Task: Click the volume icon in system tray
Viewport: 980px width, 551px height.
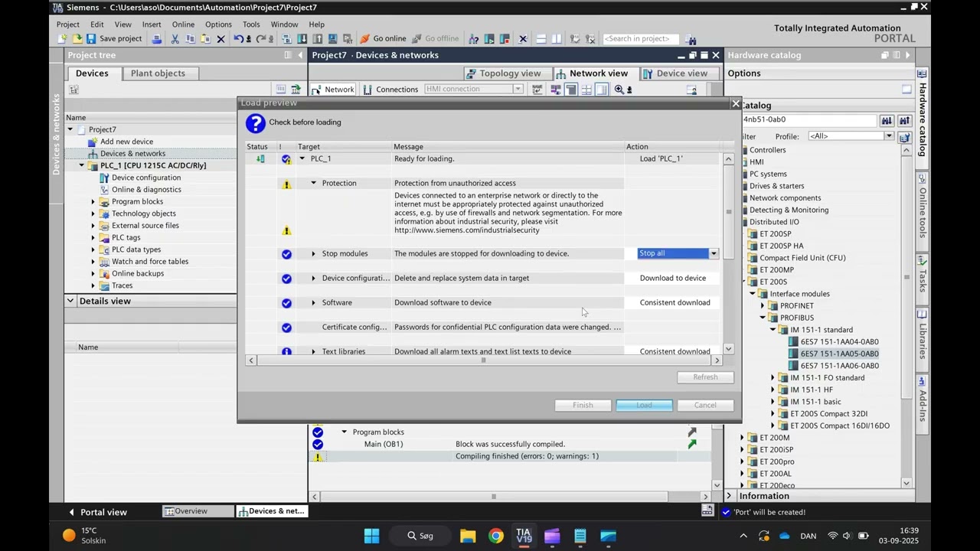Action: coord(847,536)
